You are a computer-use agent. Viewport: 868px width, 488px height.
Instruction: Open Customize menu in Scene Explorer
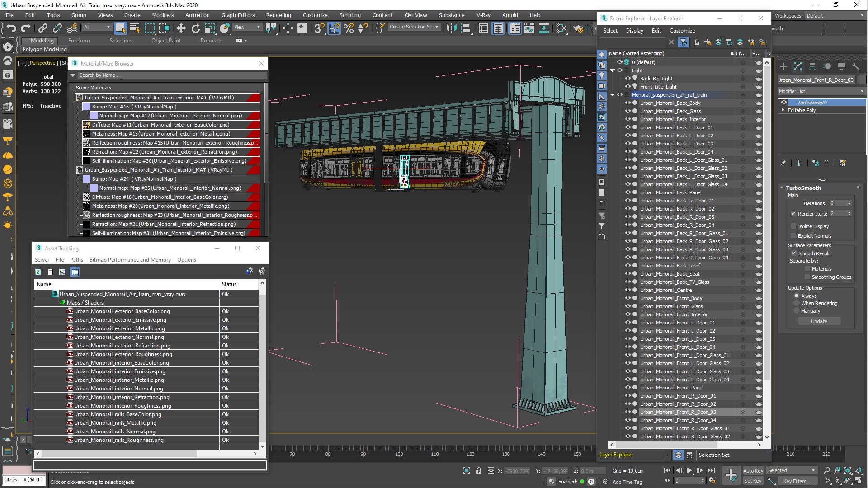click(x=682, y=31)
